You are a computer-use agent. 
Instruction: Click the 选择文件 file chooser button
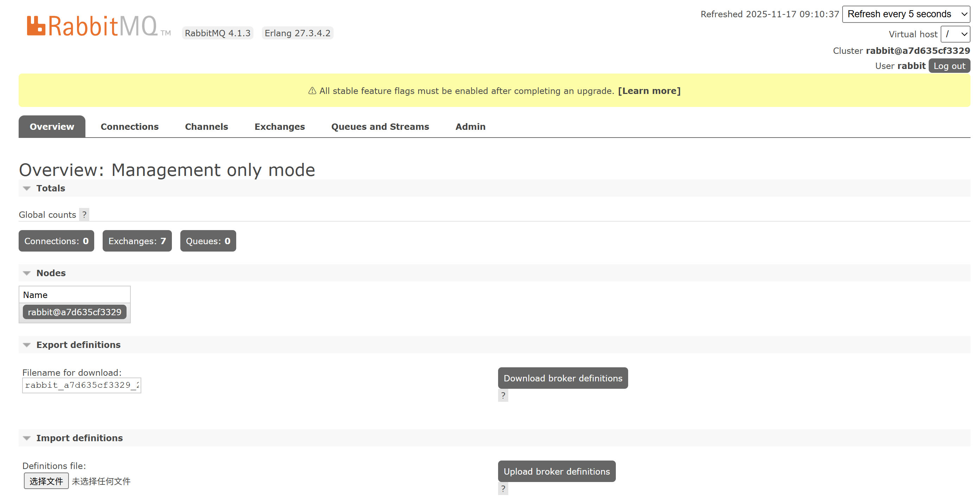46,481
